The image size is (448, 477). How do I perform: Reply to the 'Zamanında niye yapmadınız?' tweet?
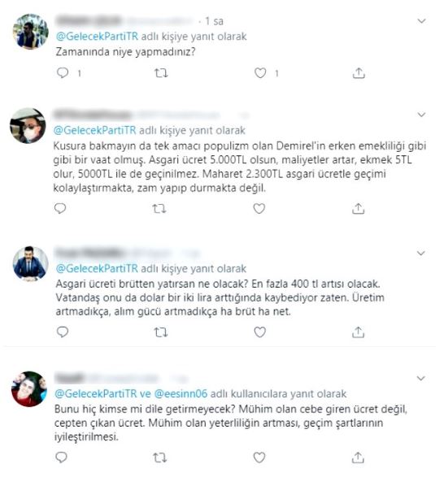tap(63, 73)
